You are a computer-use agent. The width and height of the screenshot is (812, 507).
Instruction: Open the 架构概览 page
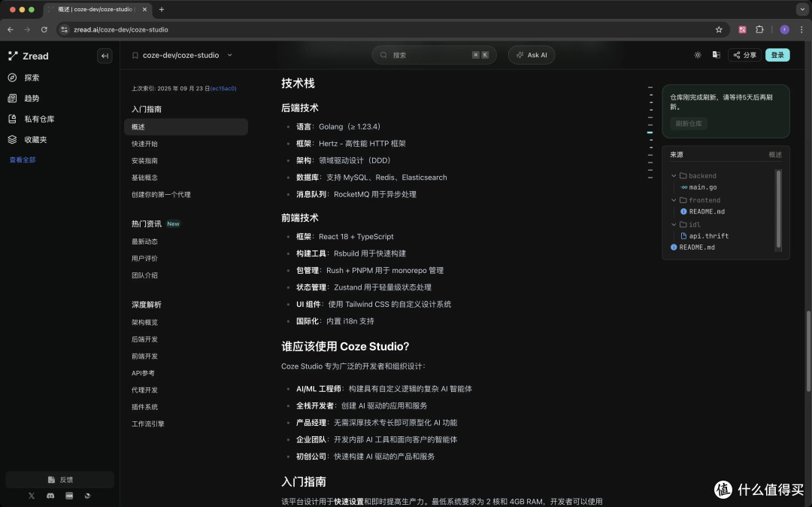[x=144, y=322]
